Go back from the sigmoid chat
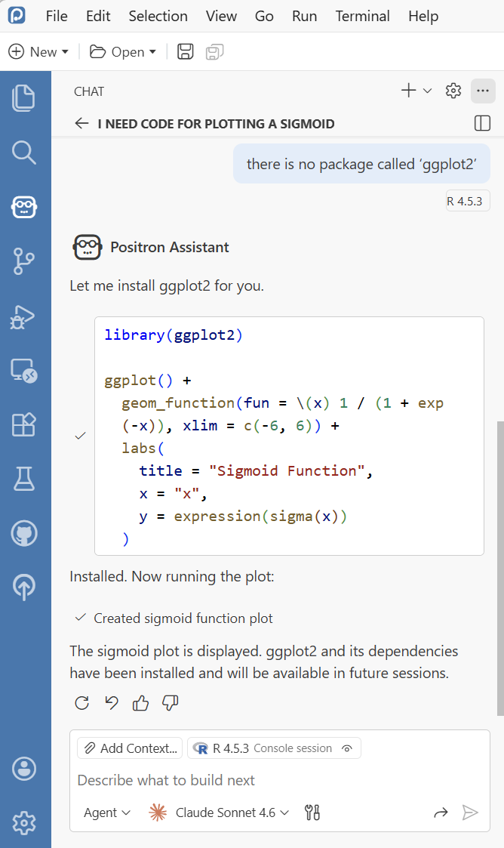This screenshot has height=848, width=504. pos(81,123)
